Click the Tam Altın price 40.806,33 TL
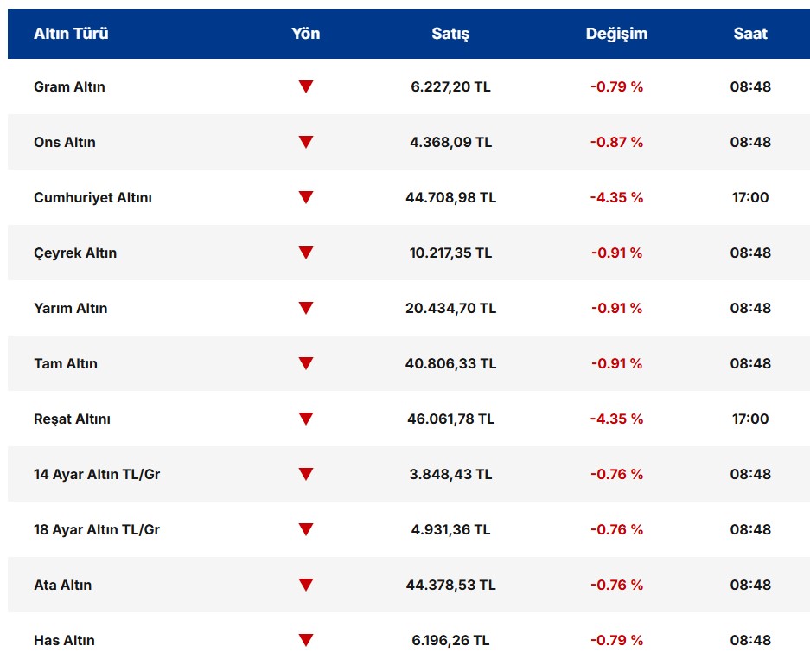Viewport: 810px width, 672px height. click(450, 363)
